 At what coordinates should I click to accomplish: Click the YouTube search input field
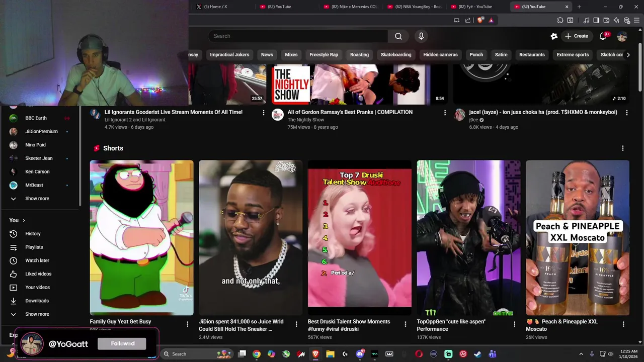pos(298,36)
